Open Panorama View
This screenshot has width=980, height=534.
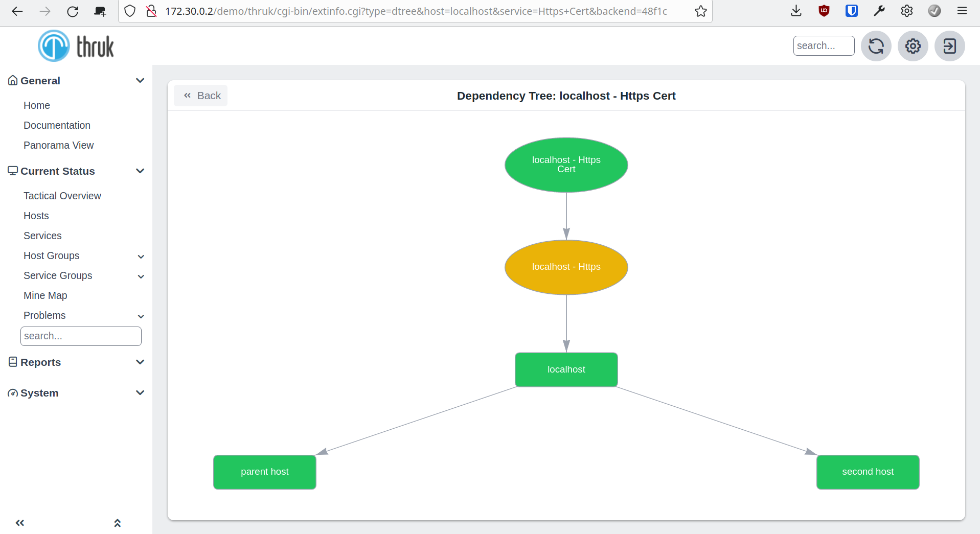click(59, 145)
